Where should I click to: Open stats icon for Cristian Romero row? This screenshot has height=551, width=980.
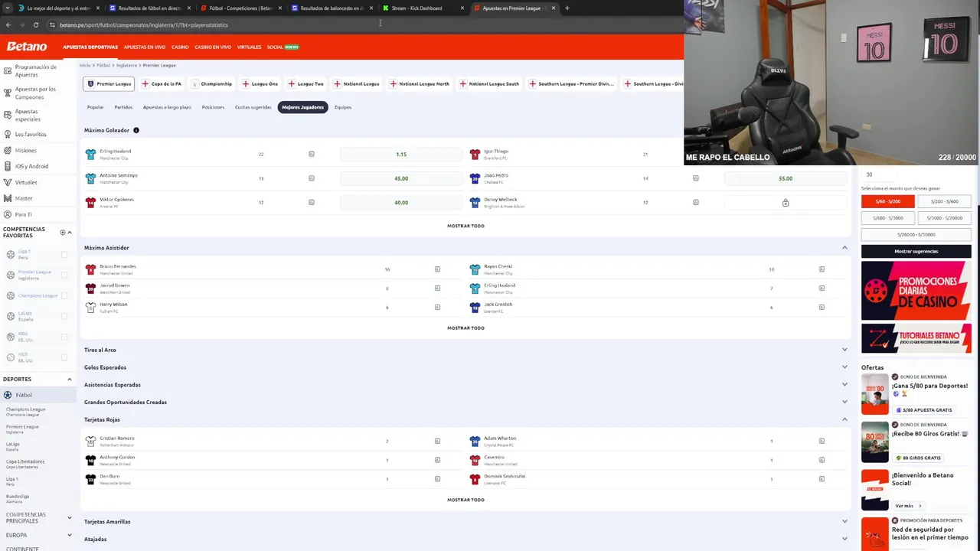tap(437, 441)
